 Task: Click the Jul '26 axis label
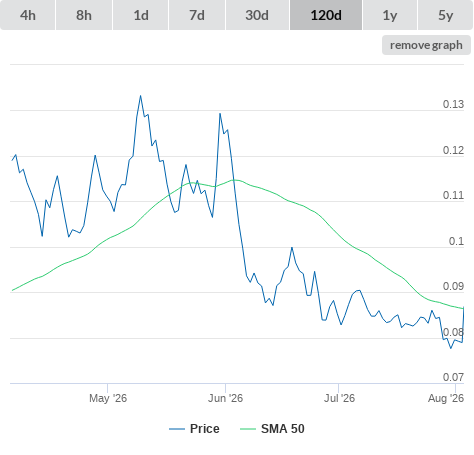[339, 398]
